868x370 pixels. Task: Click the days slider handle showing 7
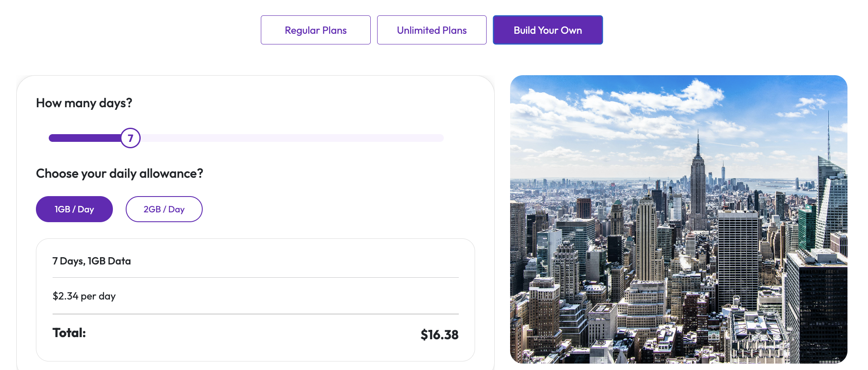click(x=130, y=138)
